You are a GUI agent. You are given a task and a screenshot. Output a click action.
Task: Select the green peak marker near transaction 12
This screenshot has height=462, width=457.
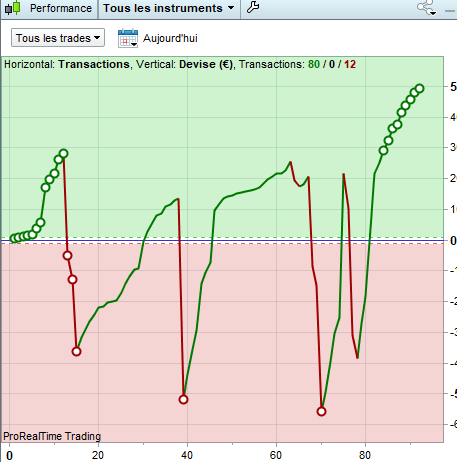[63, 154]
